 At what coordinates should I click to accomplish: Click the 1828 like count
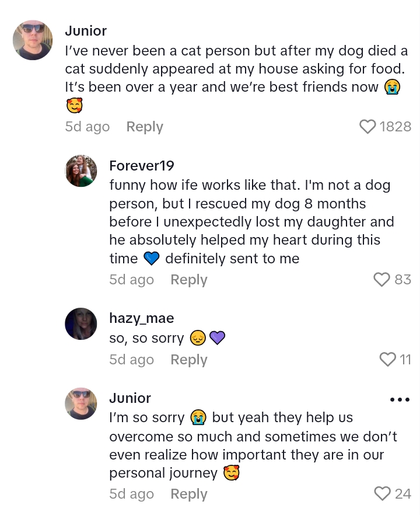[395, 127]
